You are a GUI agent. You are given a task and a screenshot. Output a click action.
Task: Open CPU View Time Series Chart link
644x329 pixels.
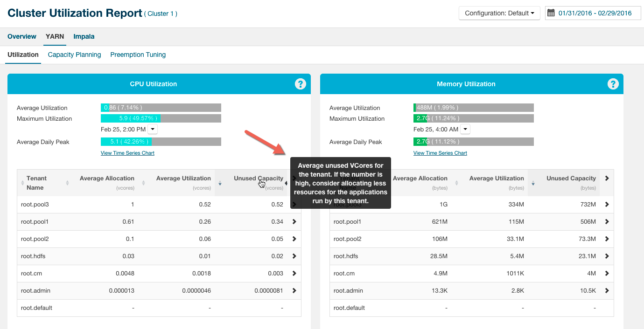[x=127, y=153]
